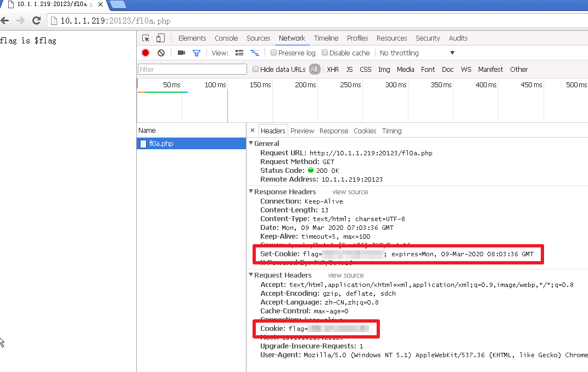Click the page icon in address bar
The width and height of the screenshot is (588, 372).
pos(54,21)
